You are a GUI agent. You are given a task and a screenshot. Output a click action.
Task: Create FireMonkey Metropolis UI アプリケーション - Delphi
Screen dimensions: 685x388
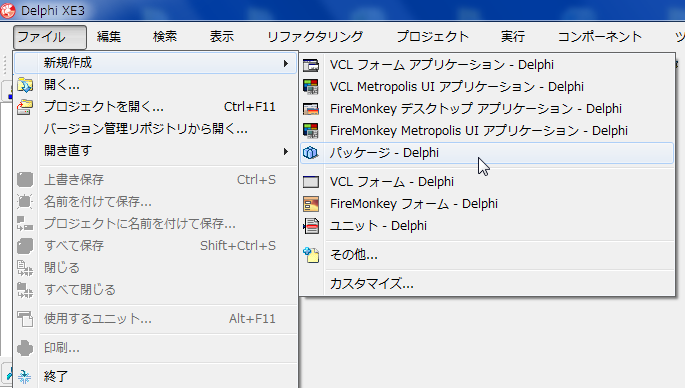point(487,130)
